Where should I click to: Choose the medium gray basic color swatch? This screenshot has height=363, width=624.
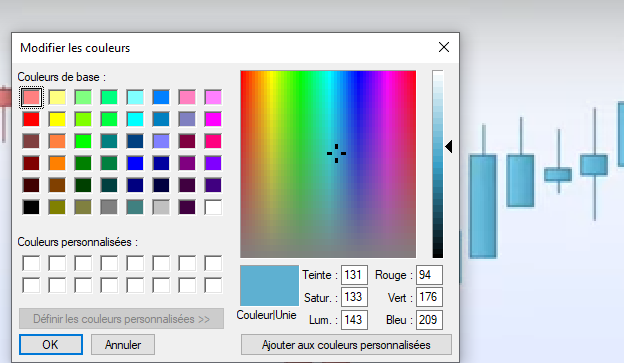(x=109, y=207)
